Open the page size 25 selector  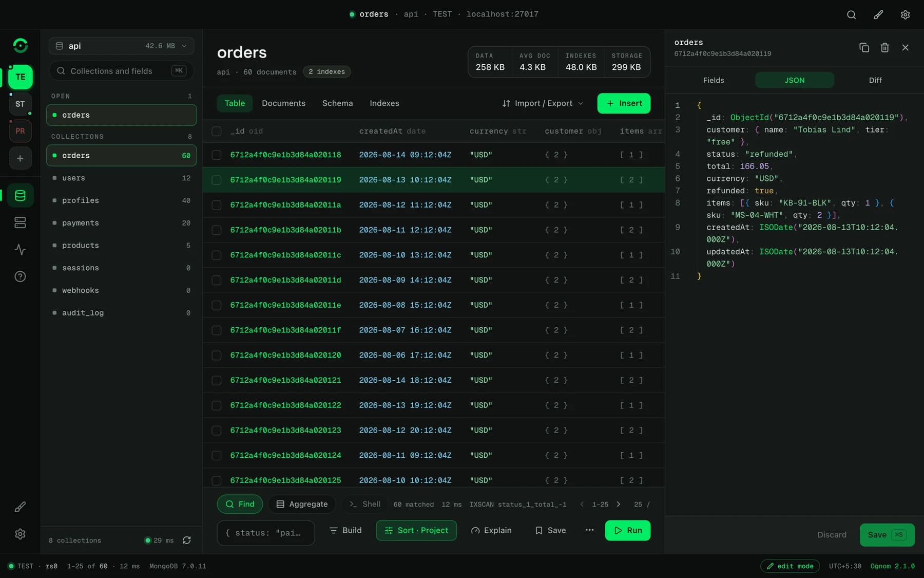pos(642,505)
